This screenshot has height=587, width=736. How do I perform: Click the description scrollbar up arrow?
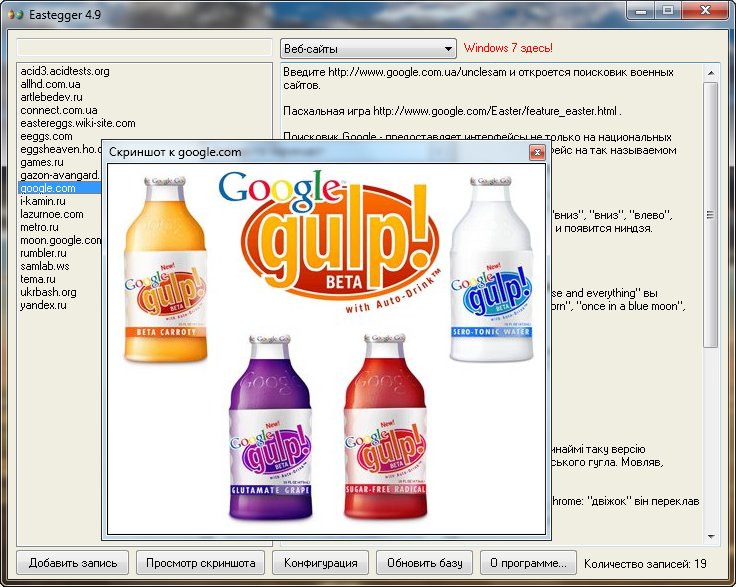(711, 73)
